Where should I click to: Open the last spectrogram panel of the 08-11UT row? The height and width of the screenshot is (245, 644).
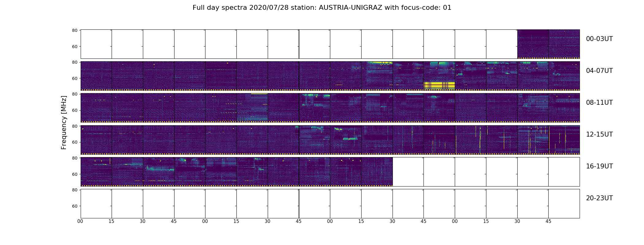coord(564,108)
